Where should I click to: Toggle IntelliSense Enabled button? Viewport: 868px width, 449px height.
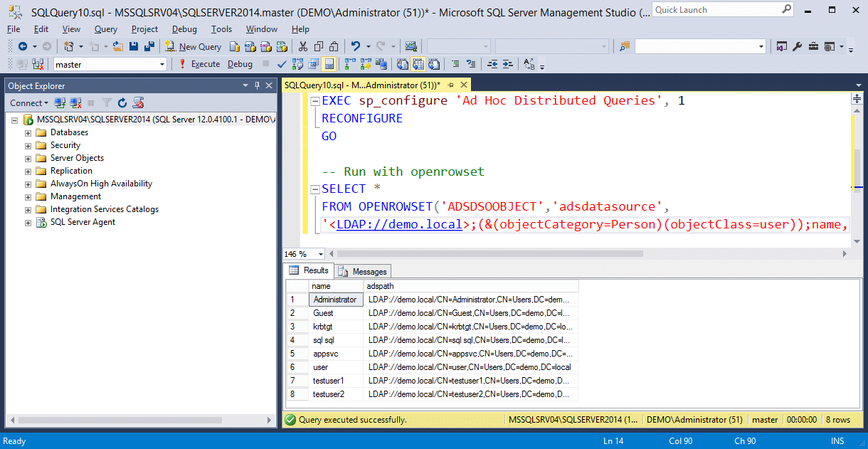click(x=329, y=64)
